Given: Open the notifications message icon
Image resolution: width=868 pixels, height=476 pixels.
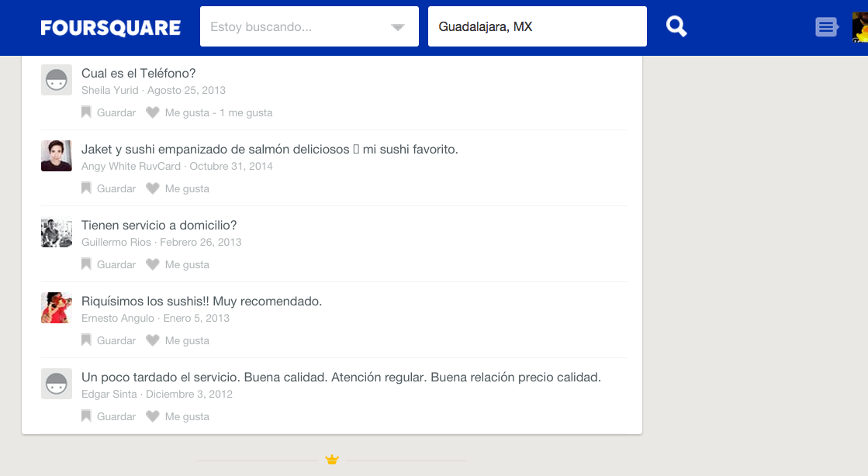Looking at the screenshot, I should (x=826, y=28).
